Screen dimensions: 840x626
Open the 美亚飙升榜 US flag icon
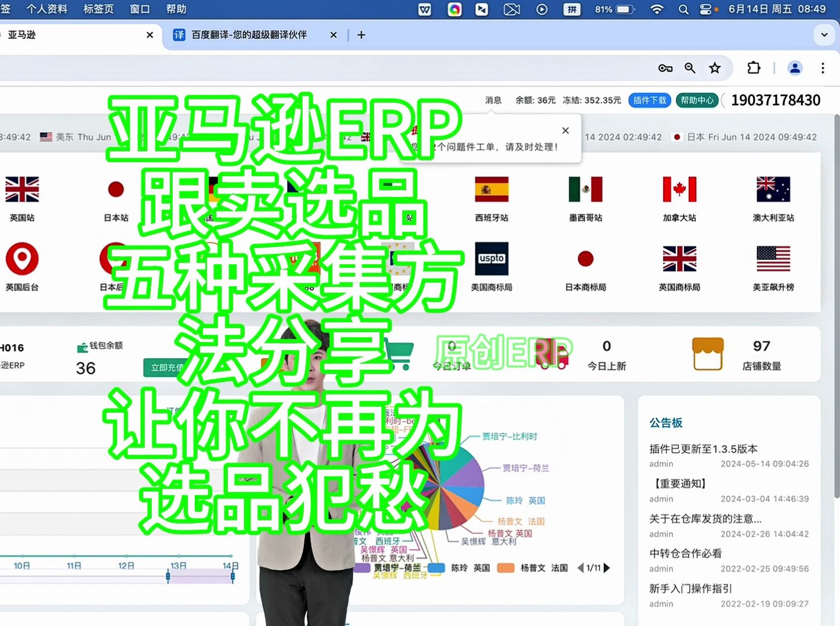(x=773, y=259)
